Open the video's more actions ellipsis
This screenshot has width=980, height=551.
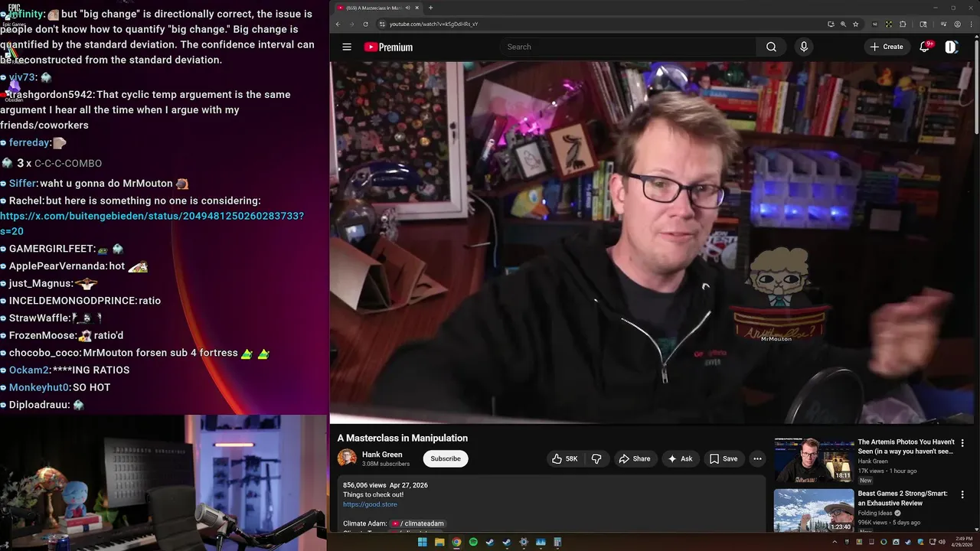pyautogui.click(x=757, y=458)
